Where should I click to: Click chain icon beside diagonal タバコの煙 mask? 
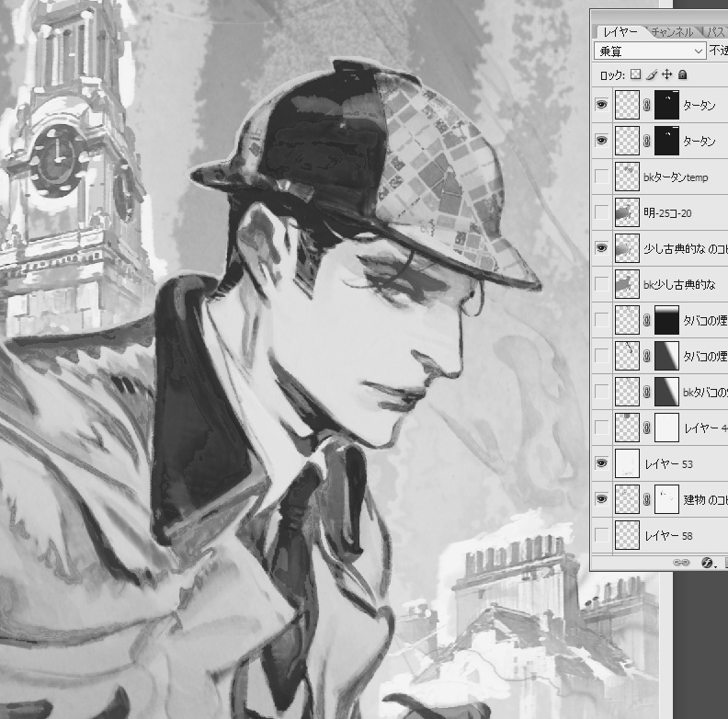647,356
